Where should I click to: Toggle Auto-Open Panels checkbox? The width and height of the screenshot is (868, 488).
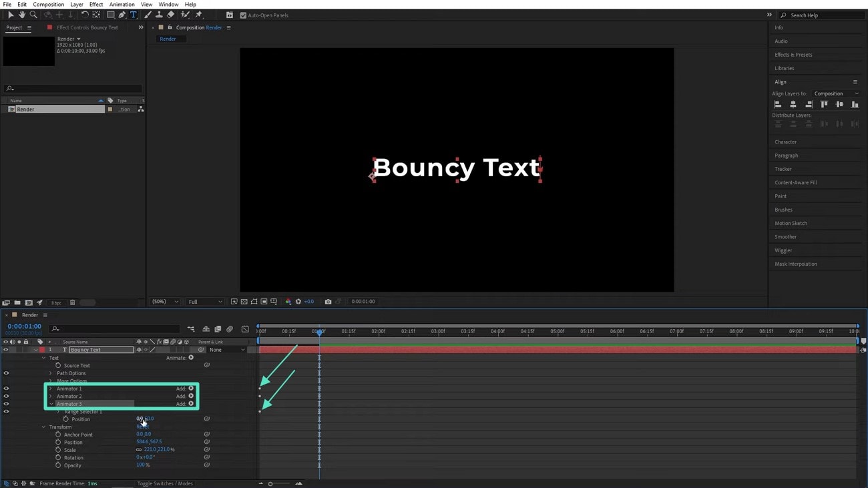pyautogui.click(x=243, y=15)
